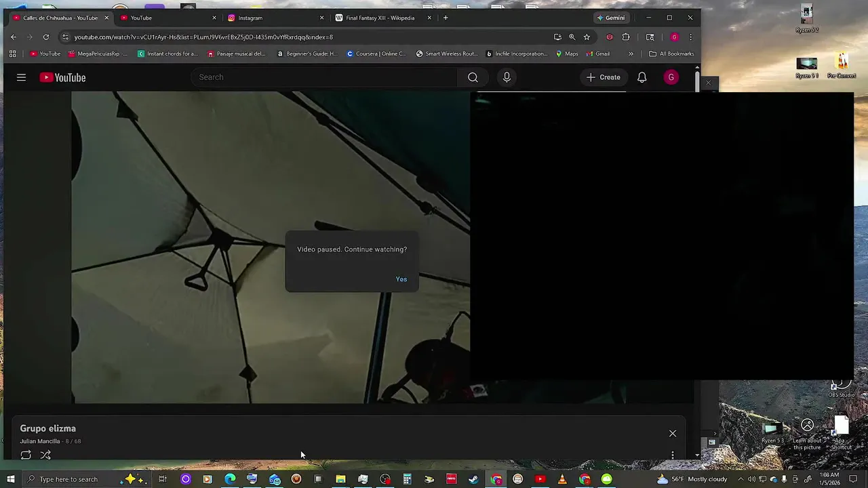Open Chrome extensions puzzle menu

(625, 37)
